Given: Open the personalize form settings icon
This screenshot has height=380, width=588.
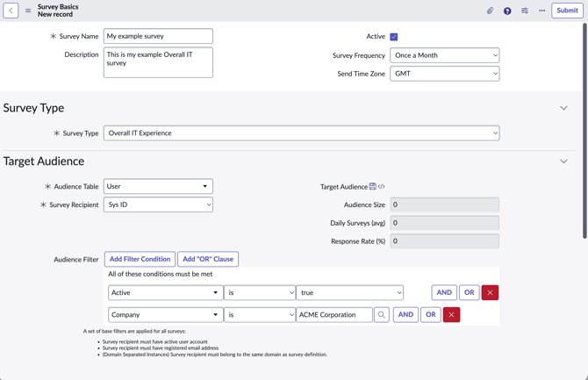Looking at the screenshot, I should [x=525, y=11].
